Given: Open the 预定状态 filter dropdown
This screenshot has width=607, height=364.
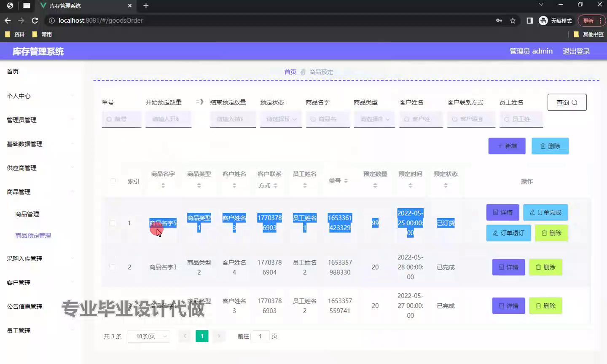Looking at the screenshot, I should pyautogui.click(x=281, y=119).
